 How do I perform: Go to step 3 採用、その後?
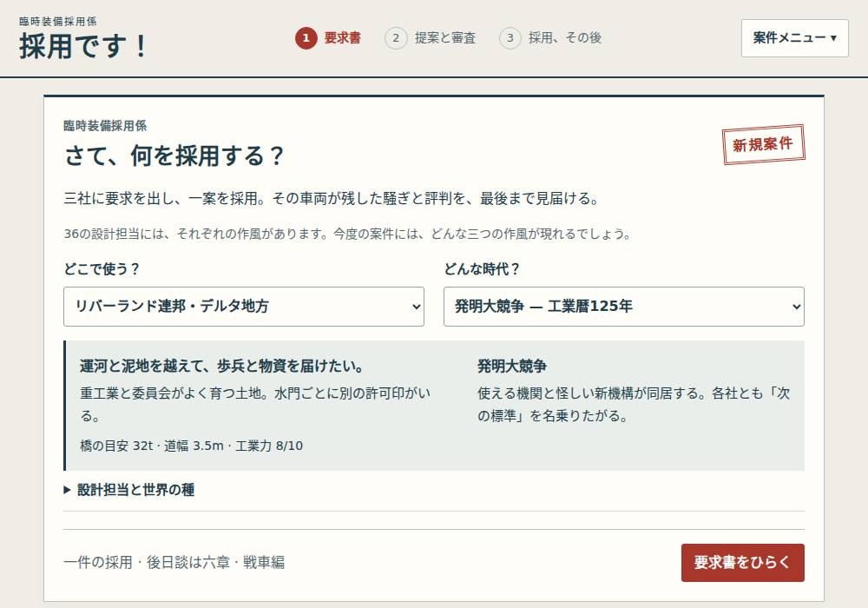550,38
